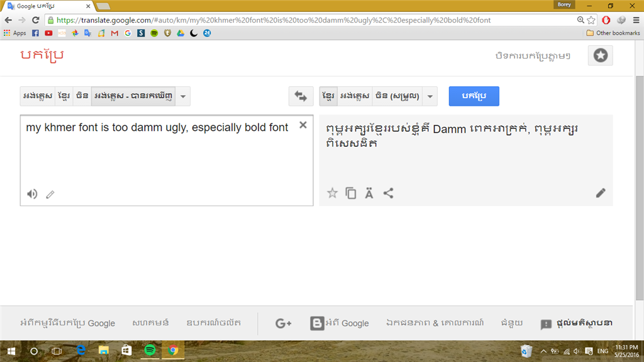The width and height of the screenshot is (644, 362).
Task: Open the YouTube bookmark
Action: [x=48, y=33]
